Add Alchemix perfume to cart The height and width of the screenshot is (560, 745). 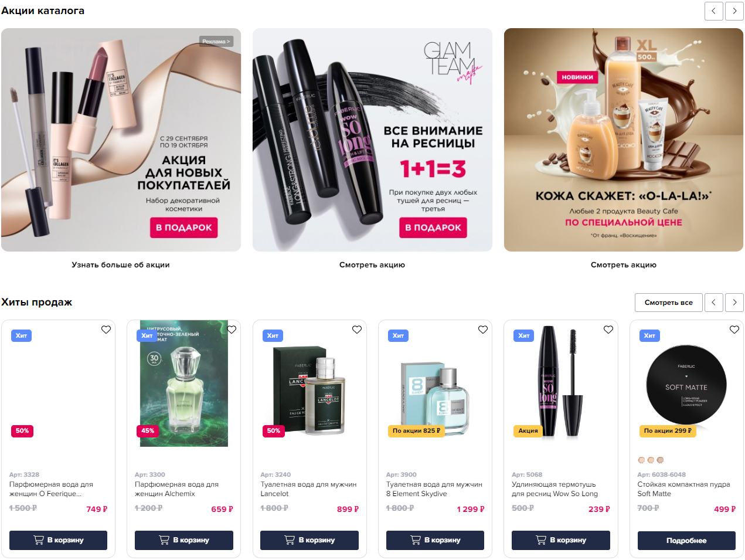(184, 540)
